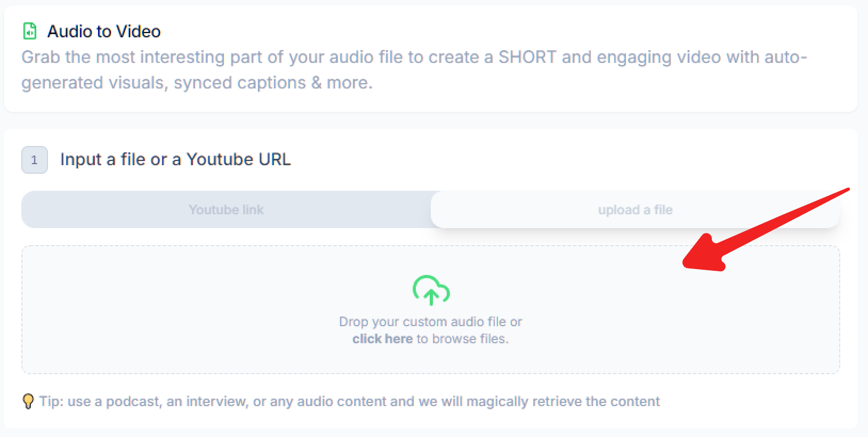
Task: Click the "Input a file or a Youtube URL" heading
Action: point(175,159)
